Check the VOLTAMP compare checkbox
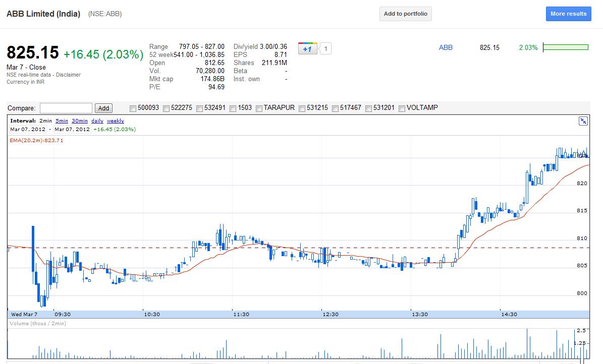Screen dimensions: 603x364 [402, 108]
